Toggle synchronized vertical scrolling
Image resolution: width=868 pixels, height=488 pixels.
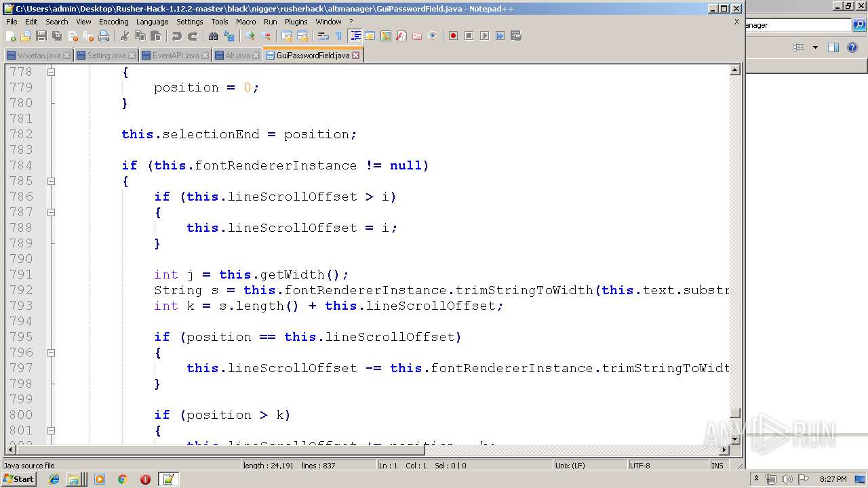pos(287,36)
